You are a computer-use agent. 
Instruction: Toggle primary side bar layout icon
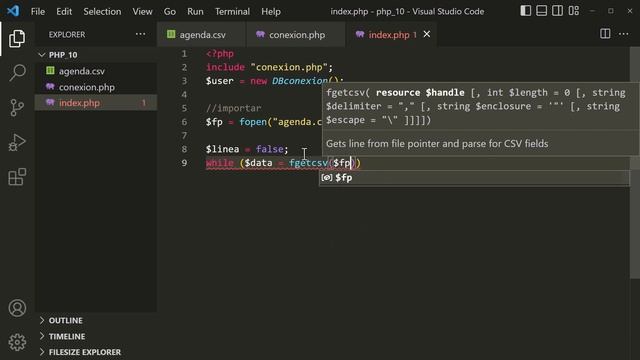(526, 11)
